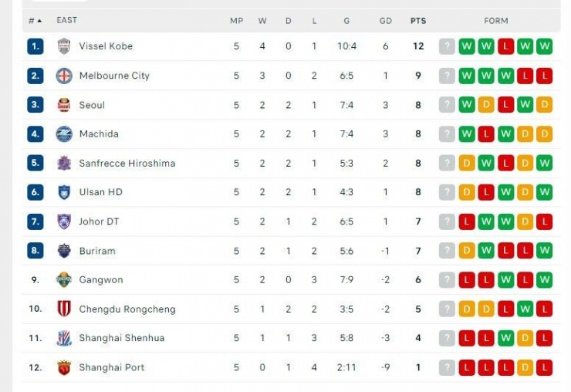
Task: Click Vissel Kobe's red loss form badge
Action: (x=505, y=46)
